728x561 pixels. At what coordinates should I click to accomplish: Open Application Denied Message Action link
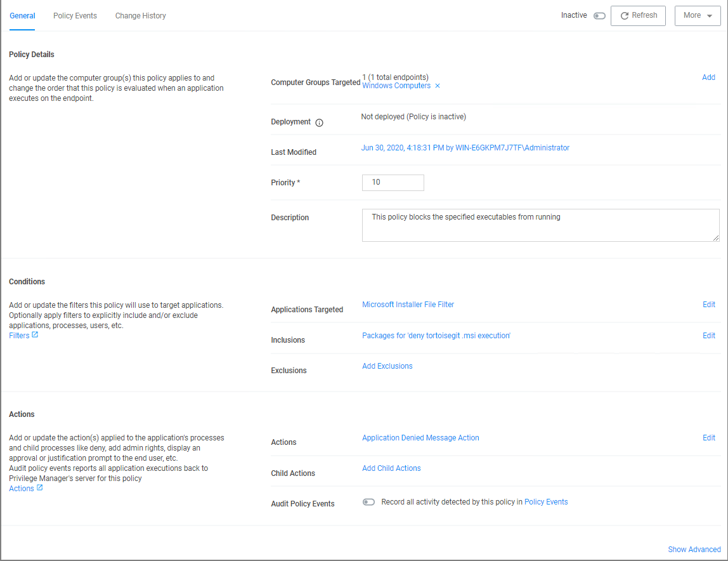click(420, 438)
